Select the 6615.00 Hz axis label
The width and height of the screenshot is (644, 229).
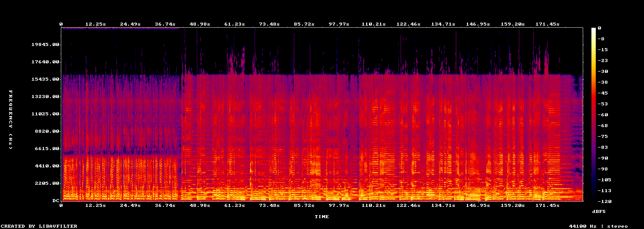tap(48, 149)
